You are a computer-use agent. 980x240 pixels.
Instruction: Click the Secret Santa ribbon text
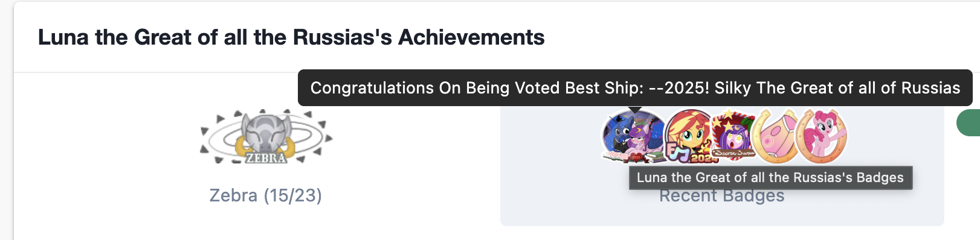[x=732, y=154]
